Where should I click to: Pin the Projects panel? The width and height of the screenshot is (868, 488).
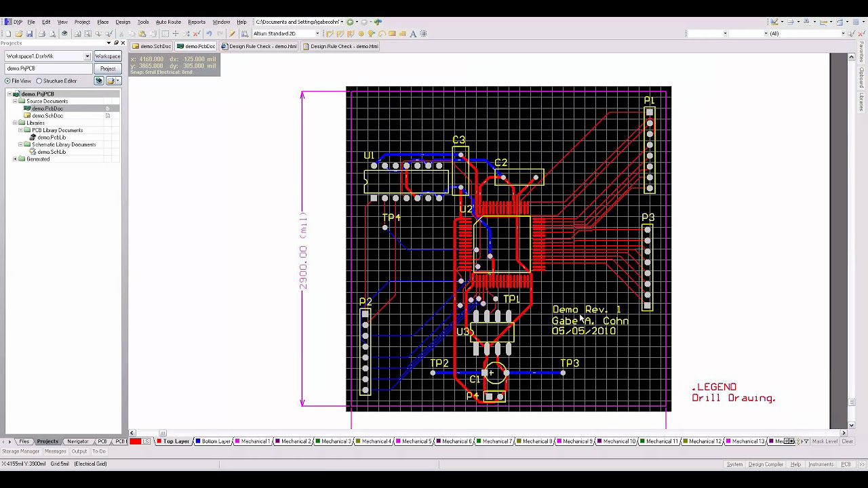(x=116, y=43)
